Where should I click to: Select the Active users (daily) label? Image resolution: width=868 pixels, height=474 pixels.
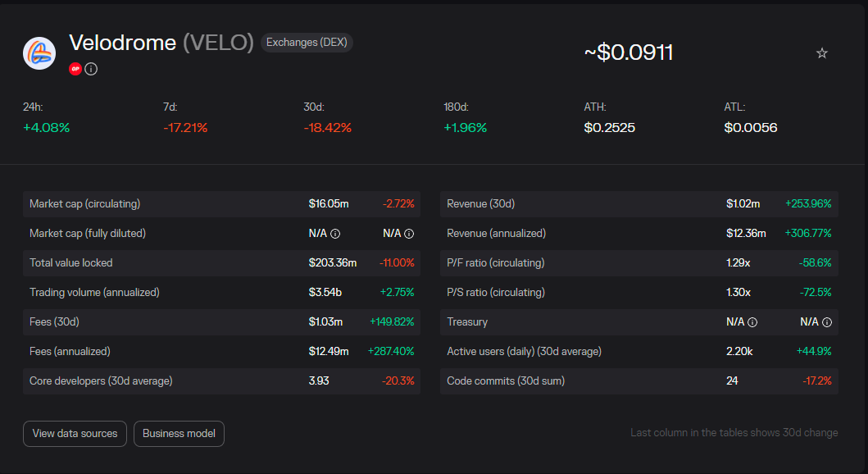(x=524, y=352)
